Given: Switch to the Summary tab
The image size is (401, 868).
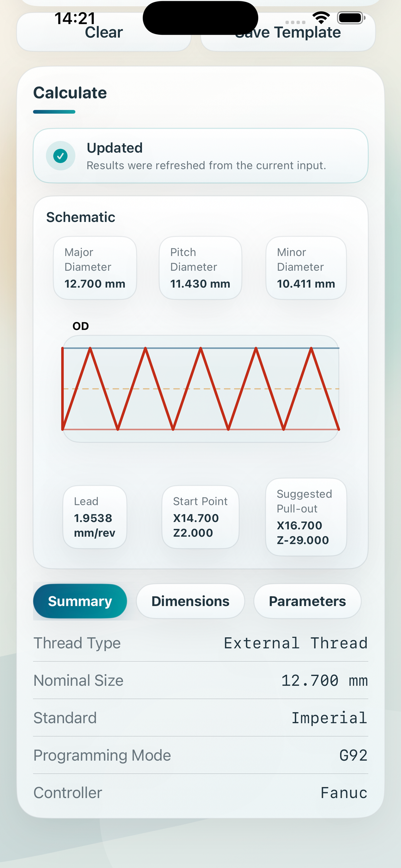Looking at the screenshot, I should (80, 601).
